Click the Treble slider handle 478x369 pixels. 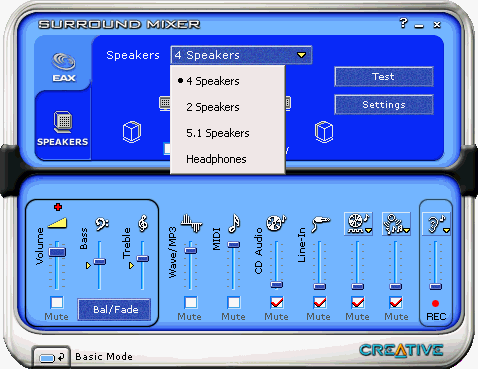143,258
